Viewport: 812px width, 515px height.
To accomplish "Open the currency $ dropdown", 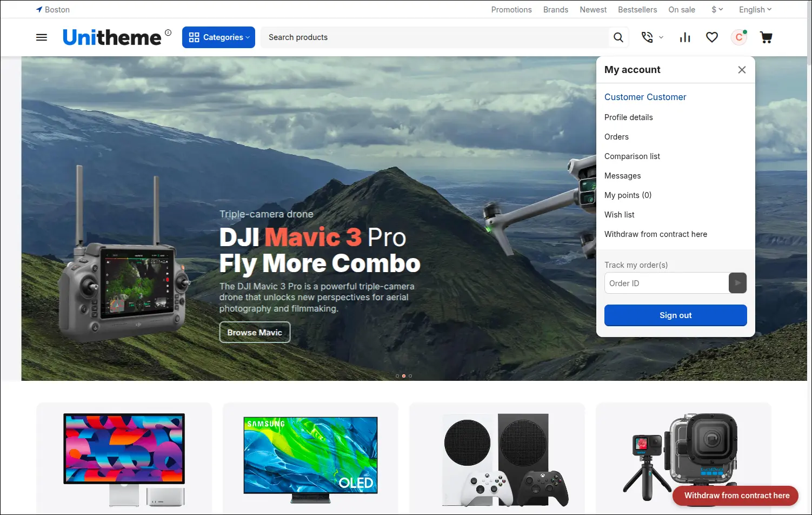I will coord(717,10).
